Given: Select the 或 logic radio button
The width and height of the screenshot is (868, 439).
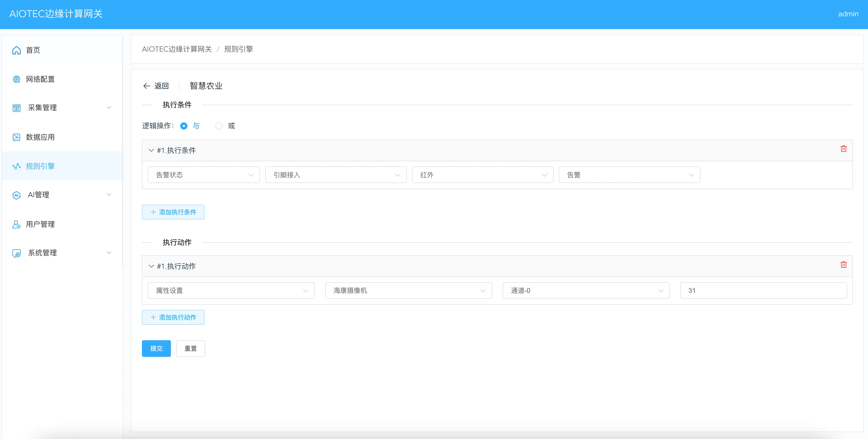Looking at the screenshot, I should click(x=219, y=126).
